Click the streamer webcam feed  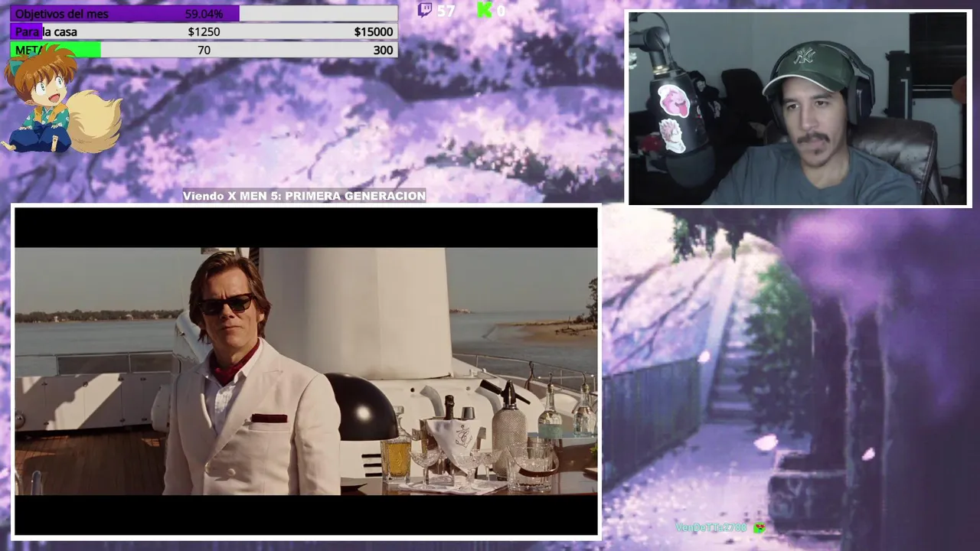pyautogui.click(x=799, y=109)
